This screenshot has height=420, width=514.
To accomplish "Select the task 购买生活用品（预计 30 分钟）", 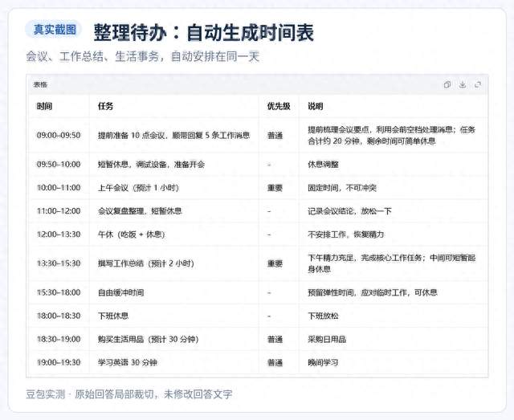I will coord(148,339).
